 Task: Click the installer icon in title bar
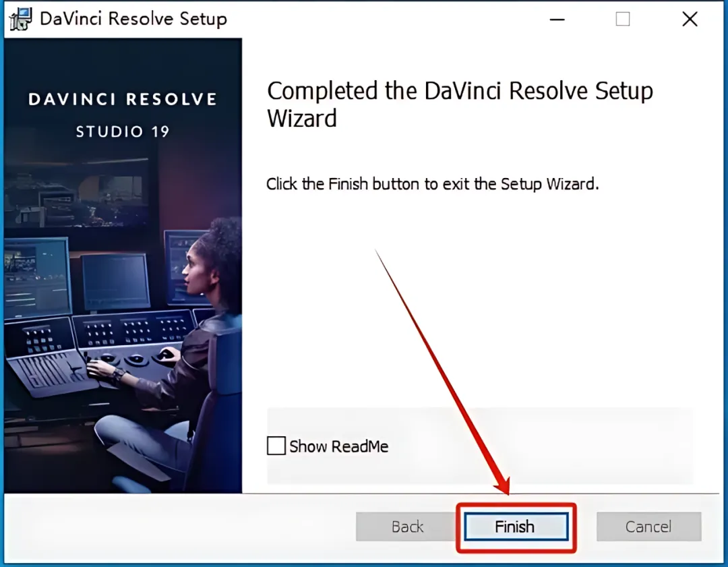click(20, 19)
